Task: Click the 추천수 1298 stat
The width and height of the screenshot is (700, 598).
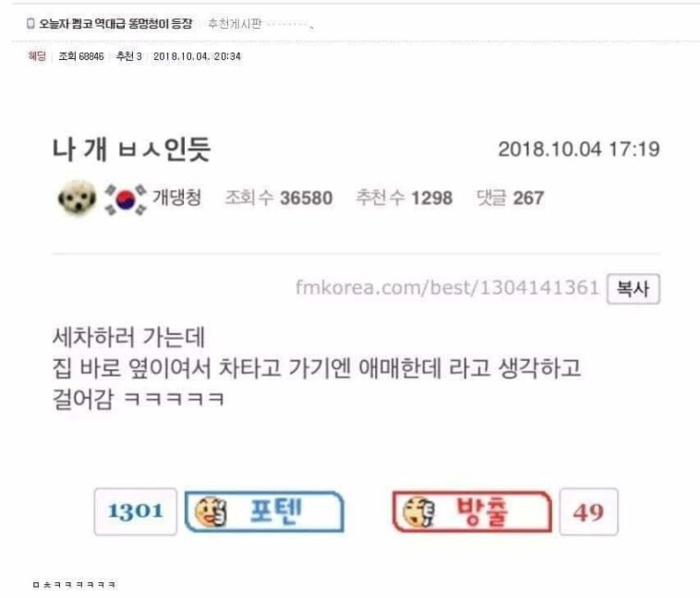Action: click(404, 197)
